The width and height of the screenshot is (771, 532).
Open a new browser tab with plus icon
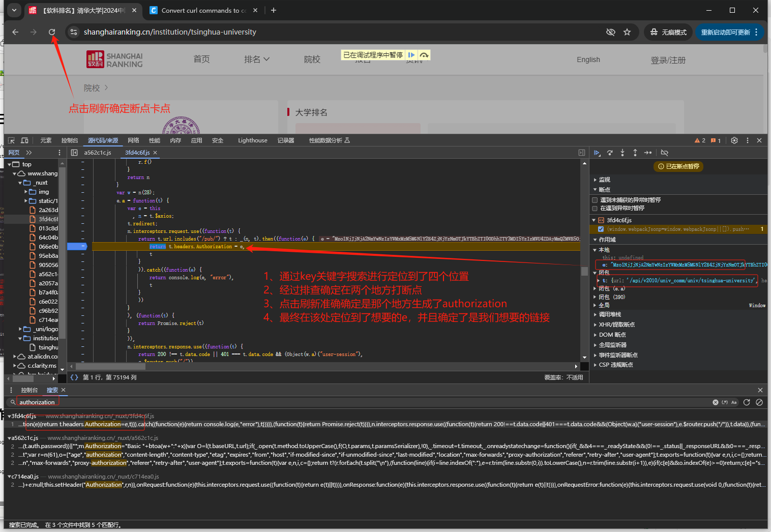[274, 10]
